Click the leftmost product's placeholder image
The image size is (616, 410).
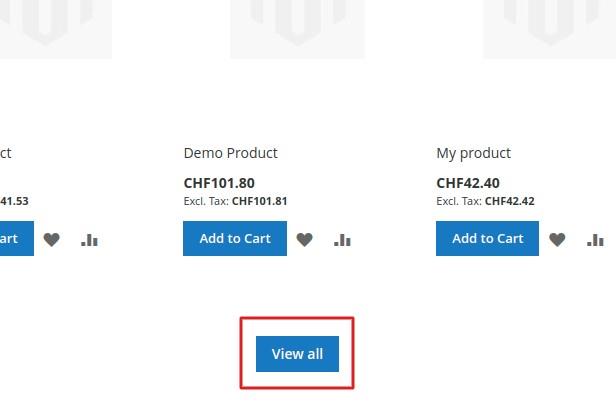click(x=55, y=26)
